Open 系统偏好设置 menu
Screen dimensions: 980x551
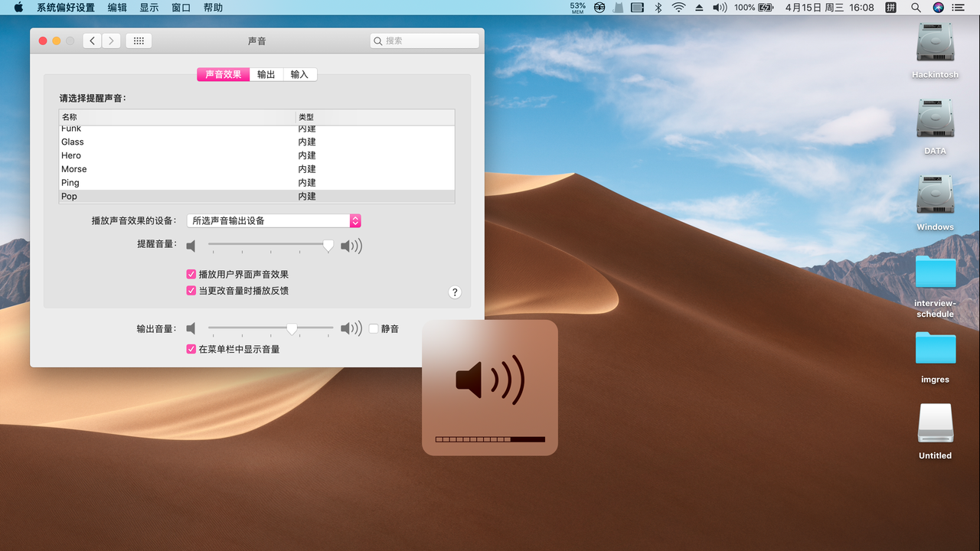click(66, 8)
